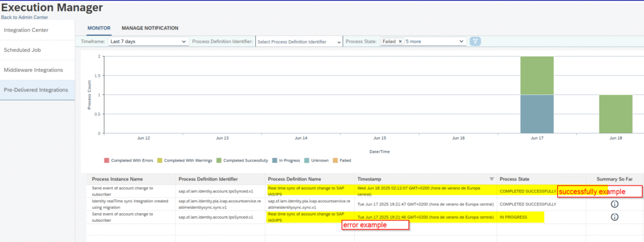644x242 pixels.
Task: Toggle Failed legend entry
Action: 341,160
